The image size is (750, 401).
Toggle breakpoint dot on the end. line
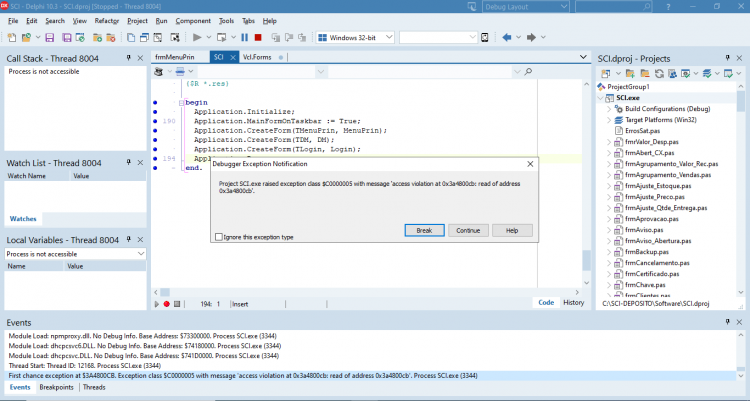155,168
